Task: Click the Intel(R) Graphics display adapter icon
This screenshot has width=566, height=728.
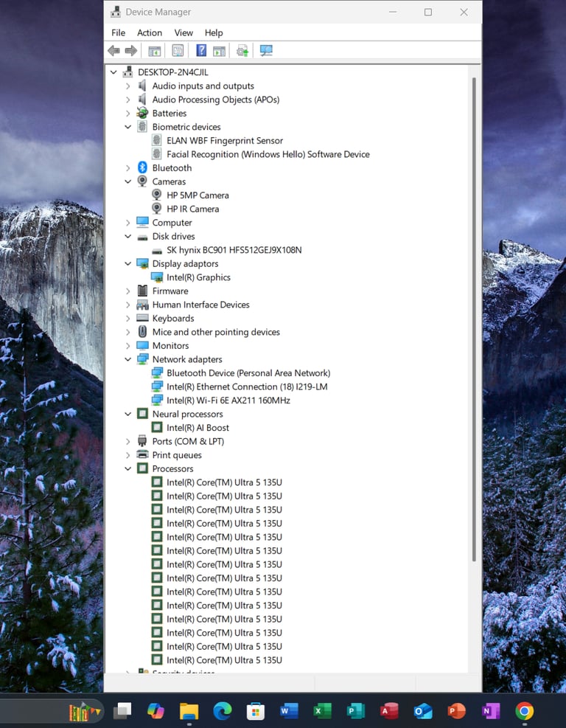Action: tap(157, 277)
